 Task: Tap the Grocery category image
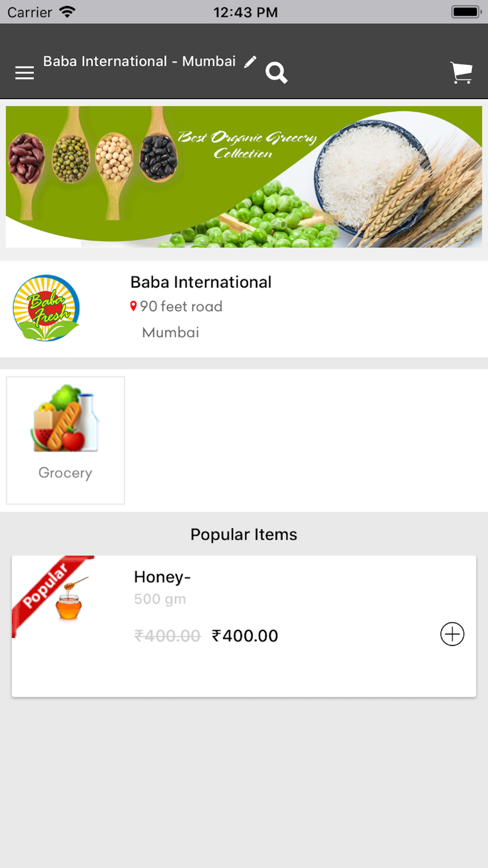point(65,418)
